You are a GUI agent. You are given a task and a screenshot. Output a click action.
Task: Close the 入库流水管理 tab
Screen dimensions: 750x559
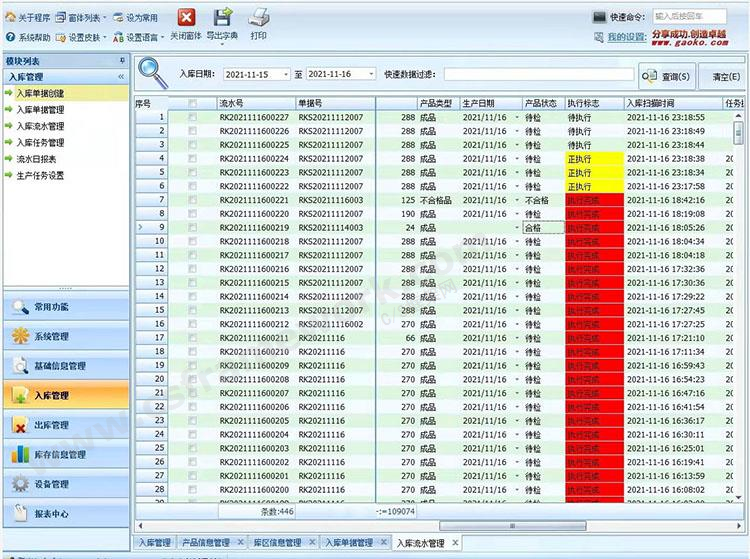tap(455, 543)
